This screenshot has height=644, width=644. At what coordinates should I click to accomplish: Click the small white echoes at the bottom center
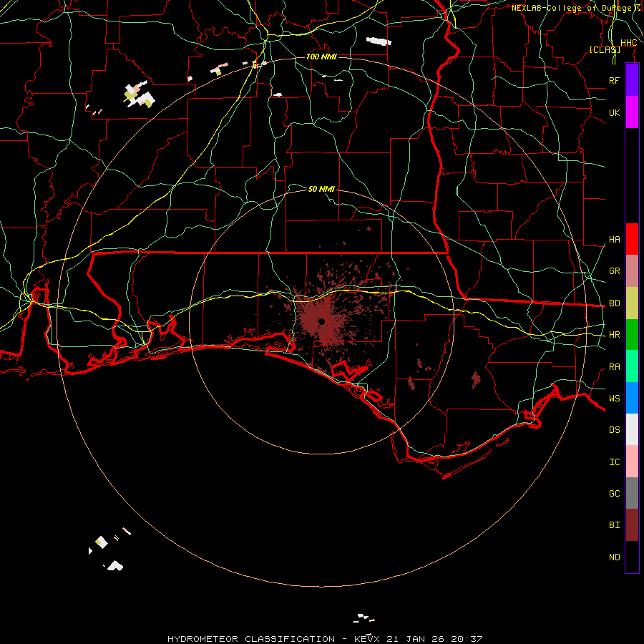364,618
